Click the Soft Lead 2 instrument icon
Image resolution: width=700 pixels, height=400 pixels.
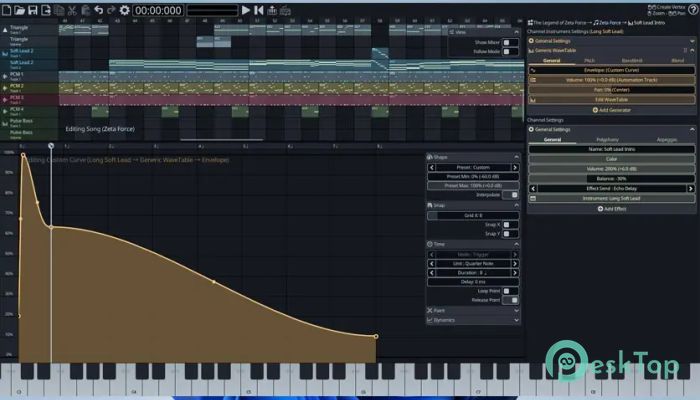tap(5, 53)
